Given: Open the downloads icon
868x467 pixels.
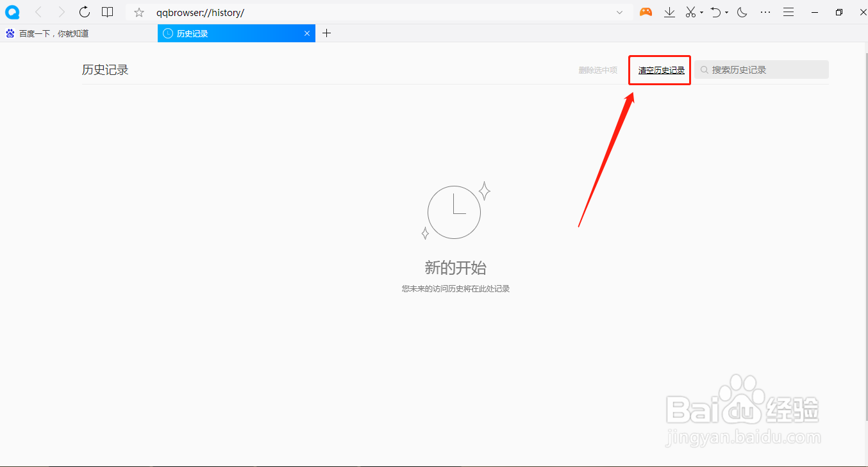Looking at the screenshot, I should click(669, 12).
